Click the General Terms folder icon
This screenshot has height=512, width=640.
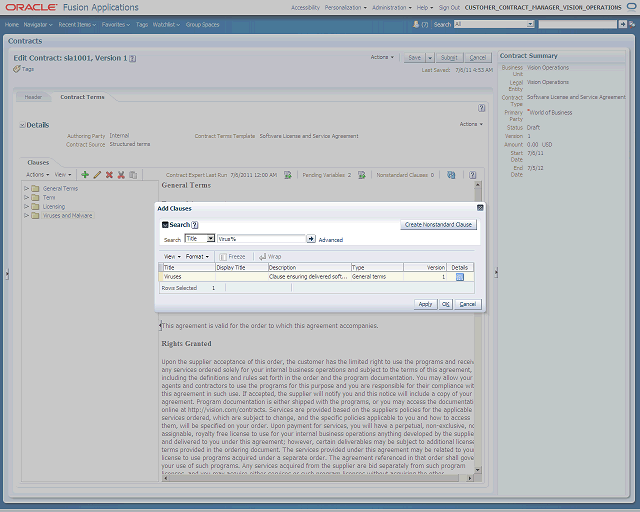pos(36,188)
